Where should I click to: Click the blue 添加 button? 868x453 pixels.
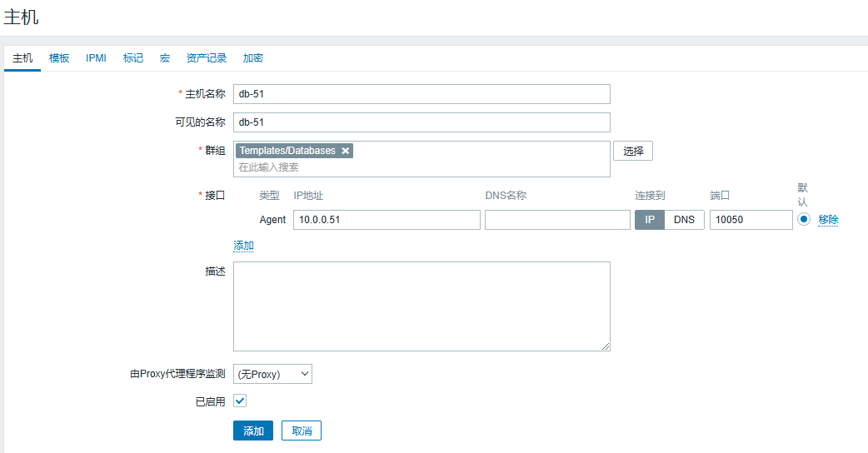[253, 431]
